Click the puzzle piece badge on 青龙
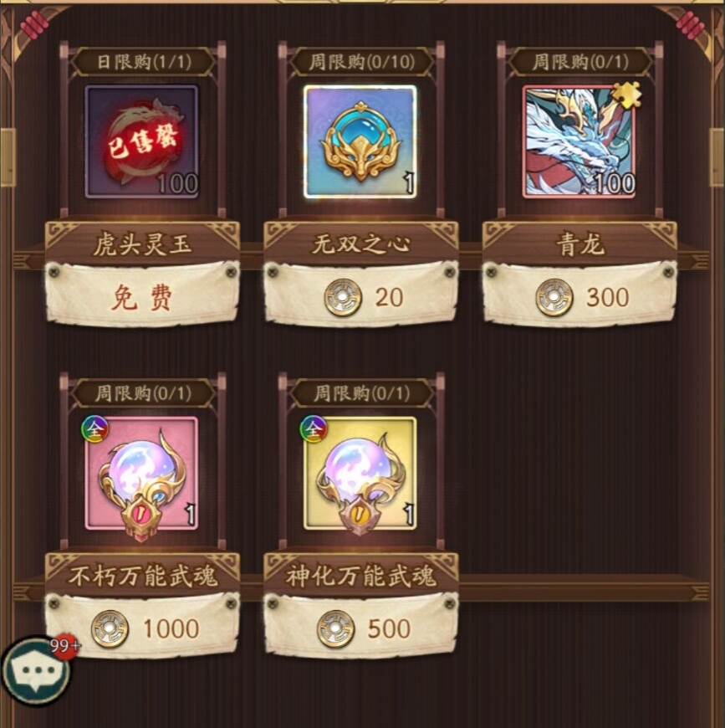This screenshot has height=728, width=725. [626, 95]
